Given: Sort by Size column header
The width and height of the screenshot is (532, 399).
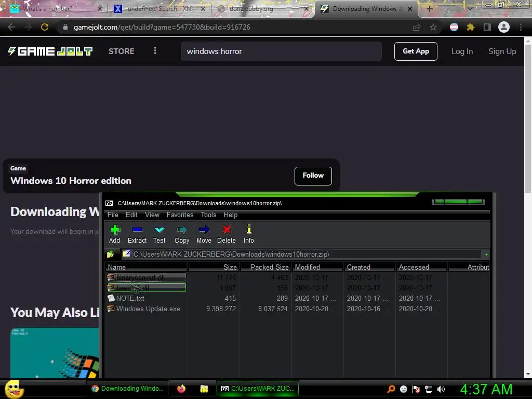Looking at the screenshot, I should (x=214, y=267).
